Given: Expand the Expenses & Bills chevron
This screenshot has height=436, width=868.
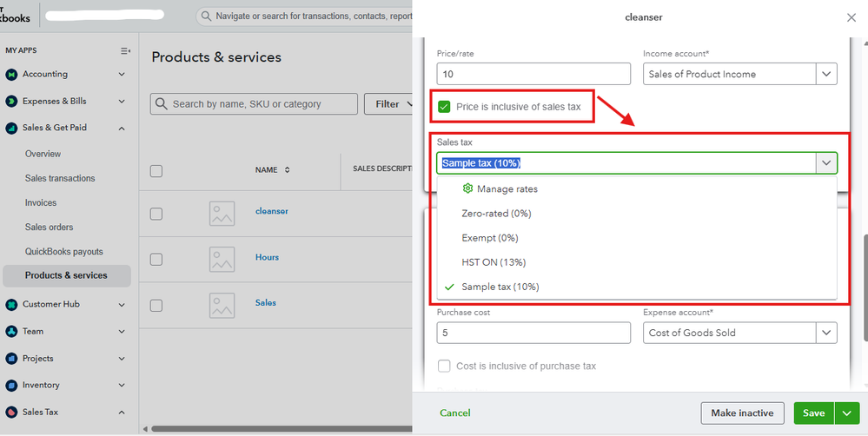Looking at the screenshot, I should point(122,102).
